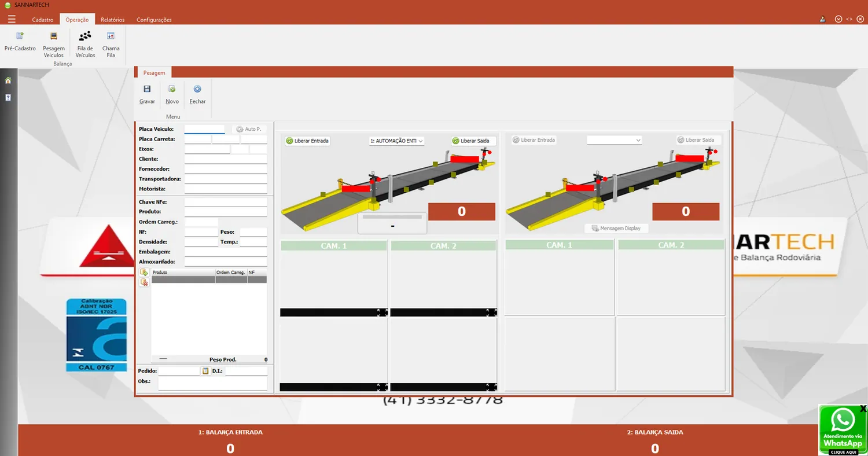Expand first scale CAM. 2 top feed fullscreen
The image size is (868, 456).
tap(491, 312)
